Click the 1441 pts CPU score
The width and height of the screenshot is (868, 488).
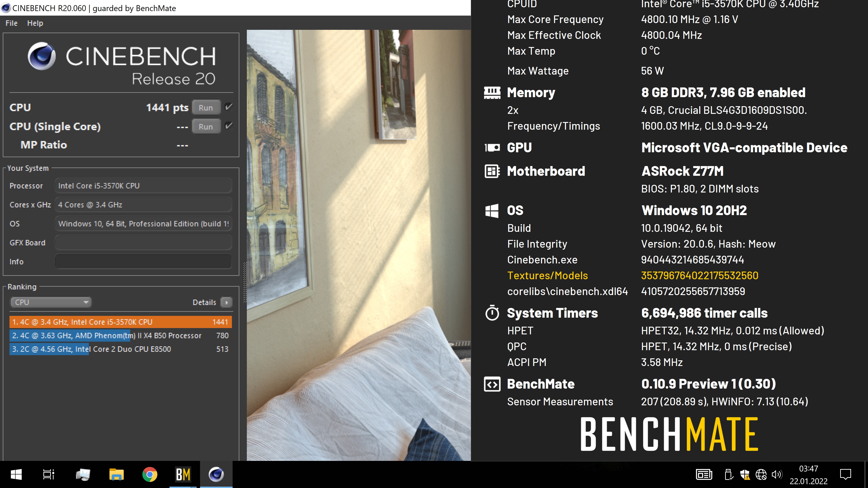167,108
